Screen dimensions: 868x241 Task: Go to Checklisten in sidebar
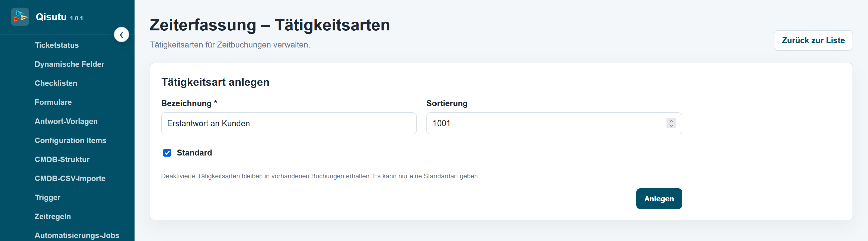click(x=56, y=83)
